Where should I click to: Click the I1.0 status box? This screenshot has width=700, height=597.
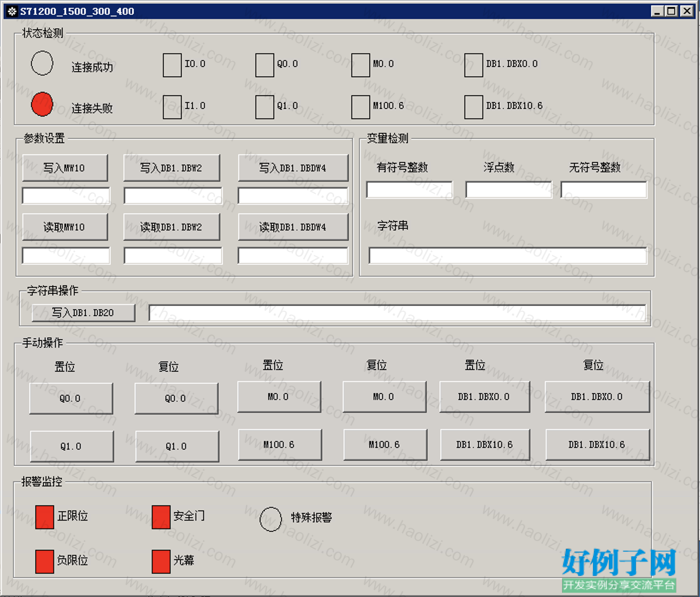click(x=172, y=107)
